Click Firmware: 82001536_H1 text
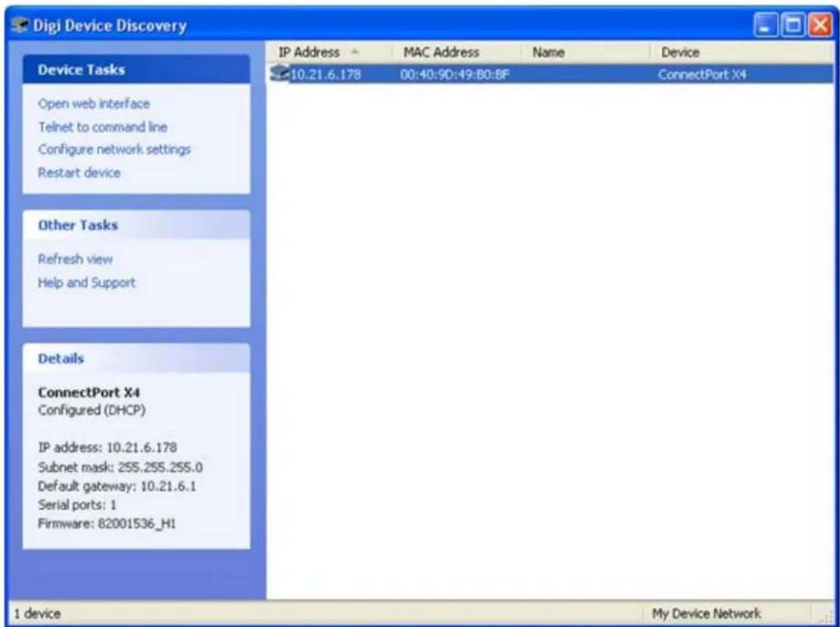The width and height of the screenshot is (840, 627). click(107, 523)
